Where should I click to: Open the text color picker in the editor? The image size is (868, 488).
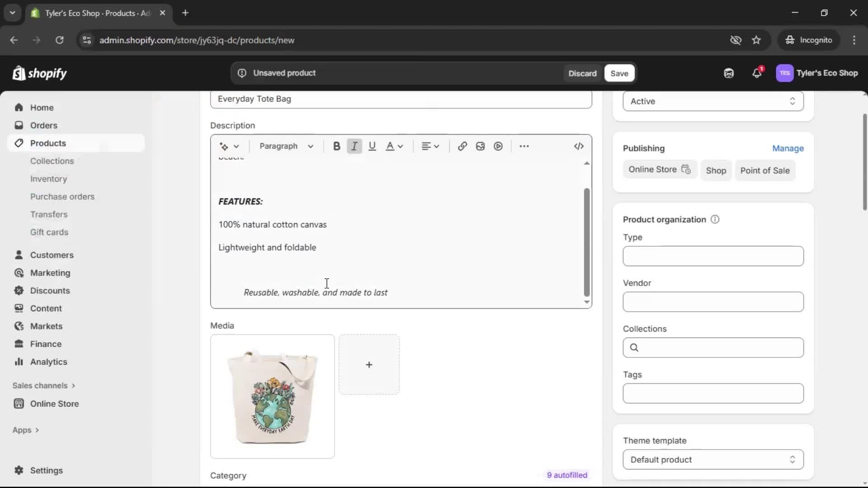click(x=394, y=146)
